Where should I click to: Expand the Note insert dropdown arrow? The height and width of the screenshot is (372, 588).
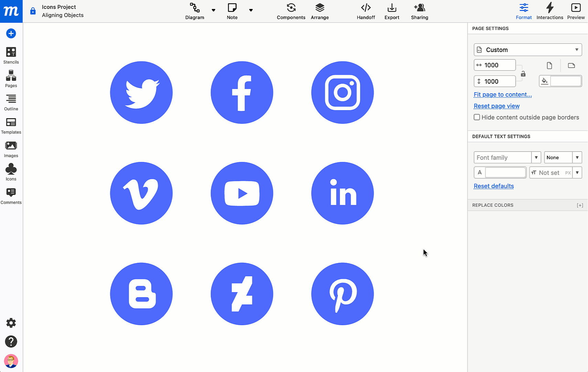click(251, 10)
